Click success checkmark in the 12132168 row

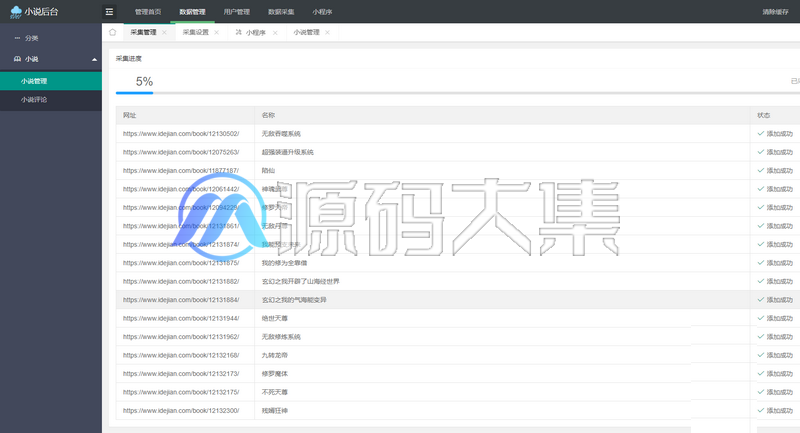click(761, 355)
